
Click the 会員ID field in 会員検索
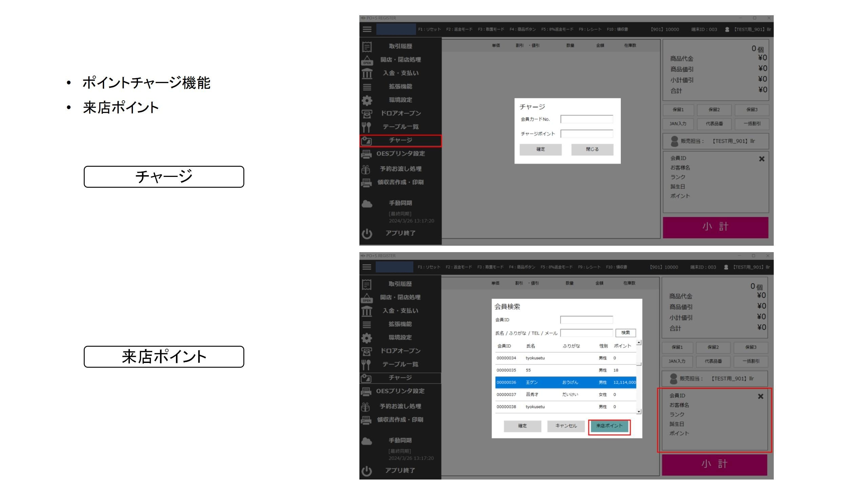pos(586,320)
